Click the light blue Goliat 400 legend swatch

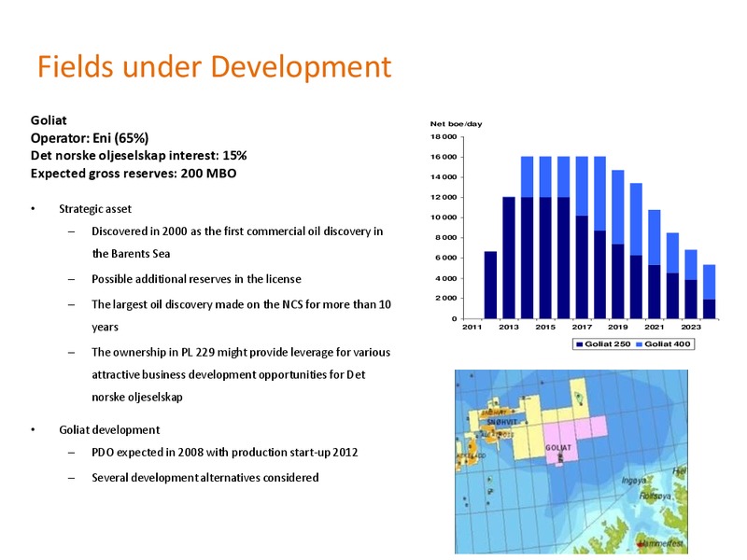(x=639, y=344)
